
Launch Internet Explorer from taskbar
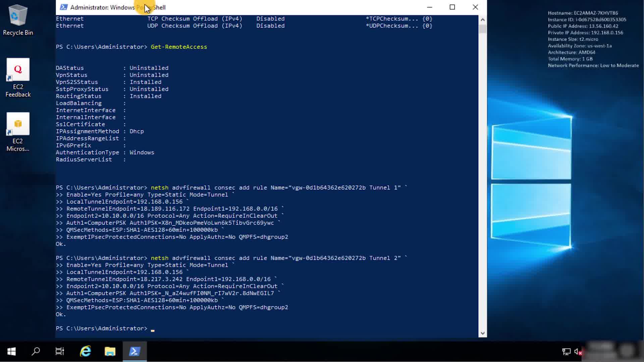pyautogui.click(x=85, y=351)
